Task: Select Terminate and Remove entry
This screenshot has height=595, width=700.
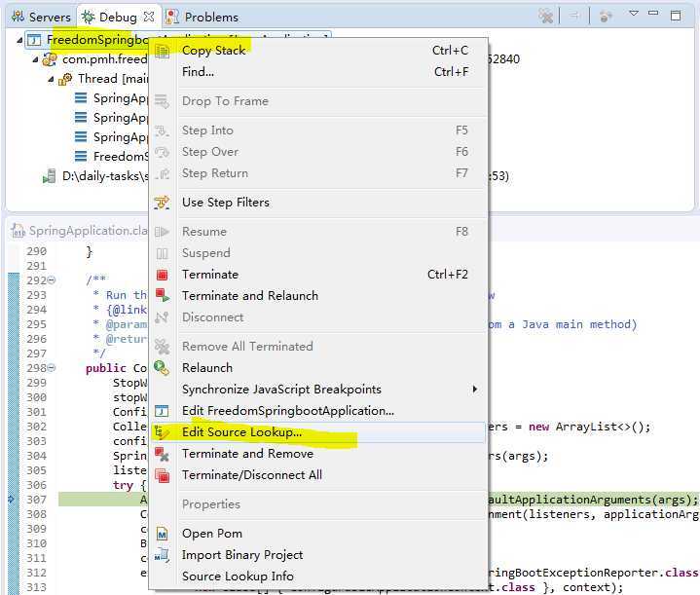Action: [x=318, y=454]
